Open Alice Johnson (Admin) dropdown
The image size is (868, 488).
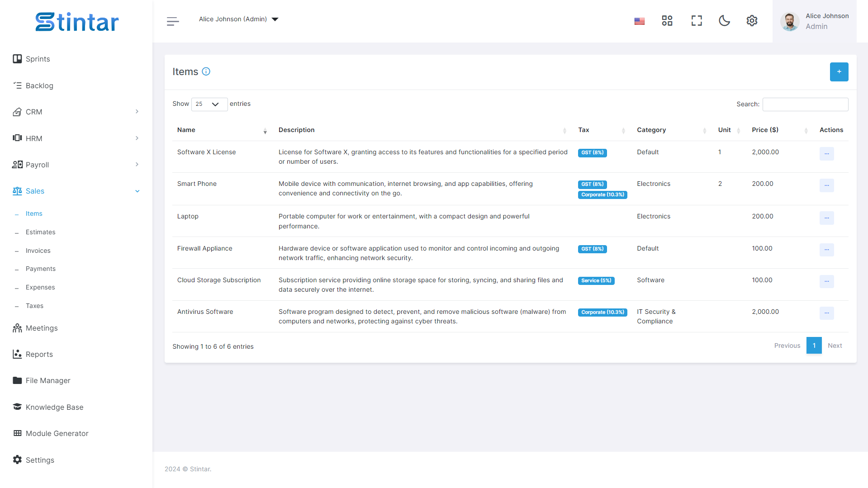point(238,19)
